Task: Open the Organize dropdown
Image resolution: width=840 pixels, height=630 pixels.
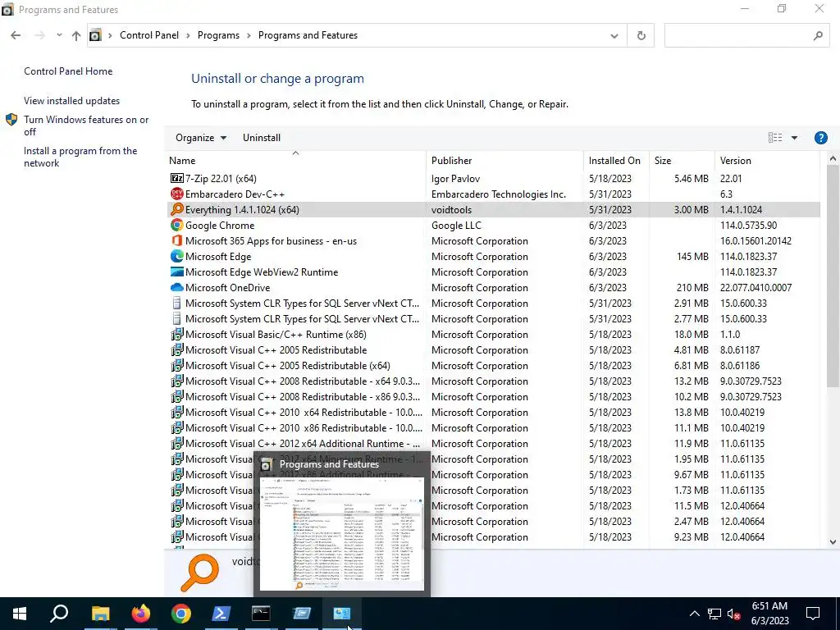Action: (x=201, y=138)
